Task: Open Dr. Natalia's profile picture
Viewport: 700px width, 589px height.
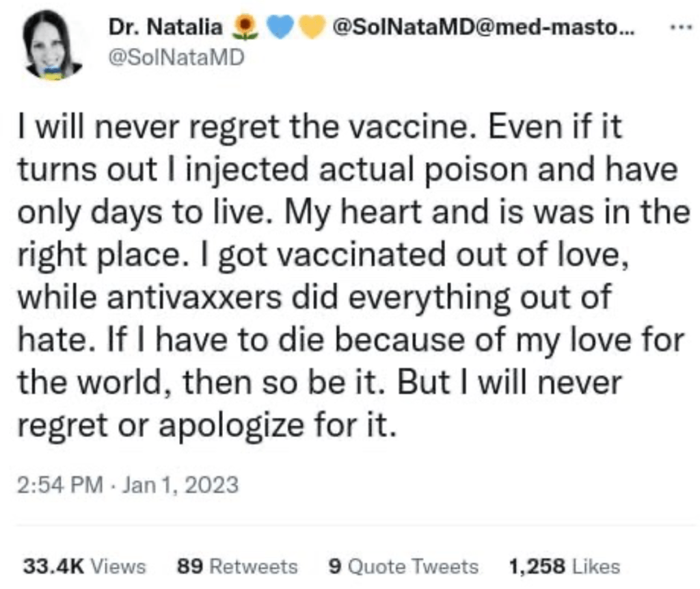Action: click(53, 44)
